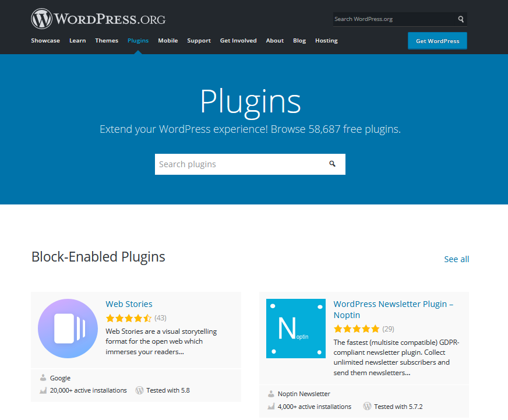Open WordPress Newsletter Plugin – Noptin link
Viewport: 508px width, 420px height.
coord(393,309)
